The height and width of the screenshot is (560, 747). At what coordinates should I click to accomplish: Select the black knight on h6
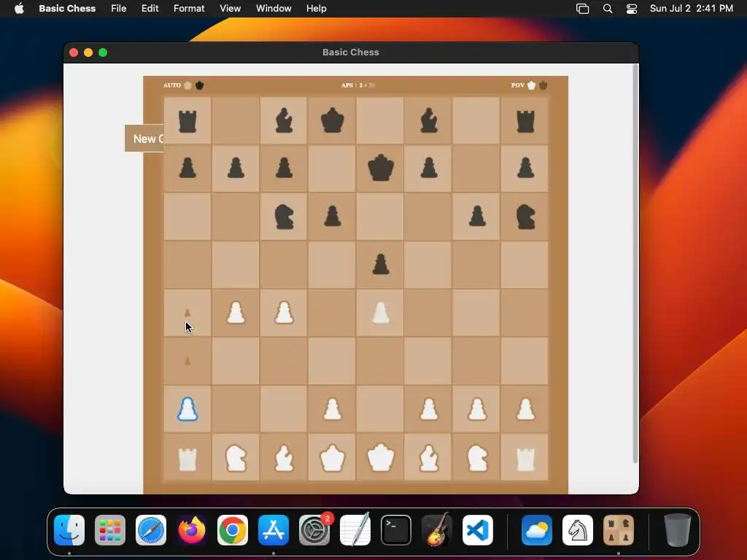pyautogui.click(x=525, y=217)
